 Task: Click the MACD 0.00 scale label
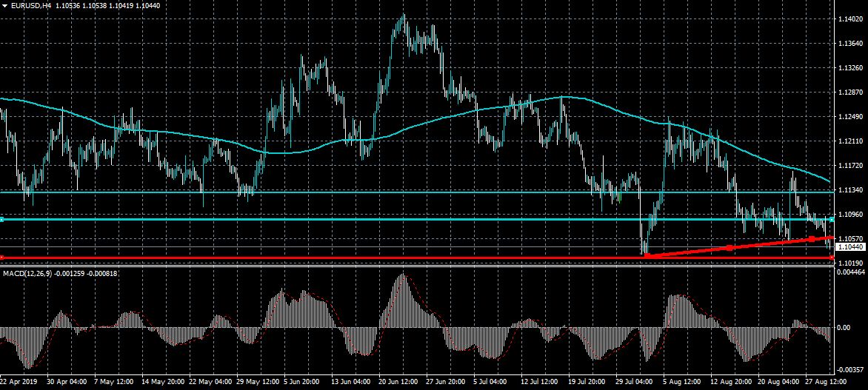[844, 327]
